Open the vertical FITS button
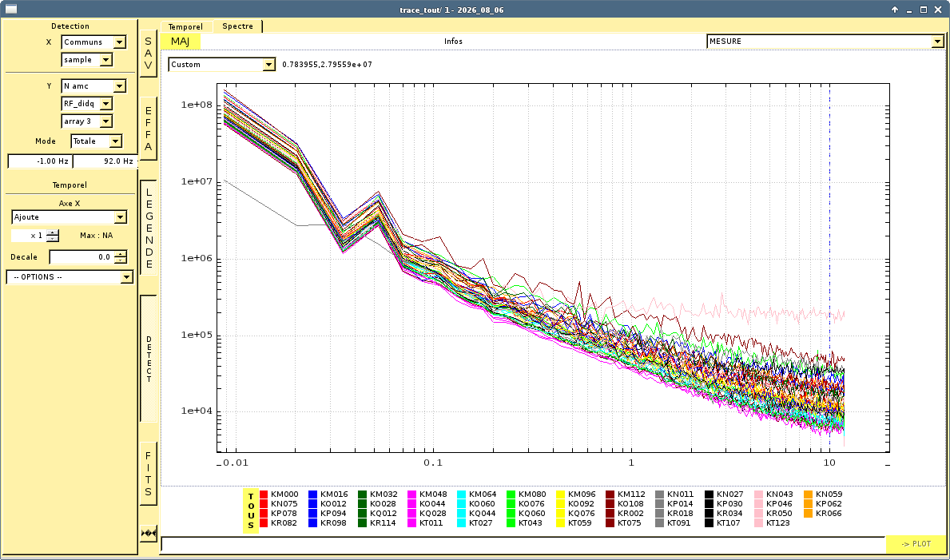The height and width of the screenshot is (560, 950). coord(149,474)
